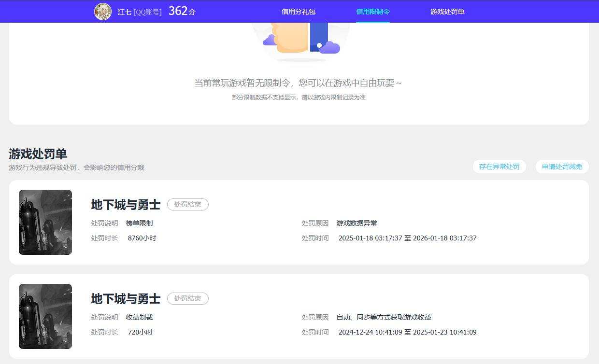The image size is (599, 364).
Task: Click the 当前常玩游戏暂无限制令 message
Action: coord(298,83)
